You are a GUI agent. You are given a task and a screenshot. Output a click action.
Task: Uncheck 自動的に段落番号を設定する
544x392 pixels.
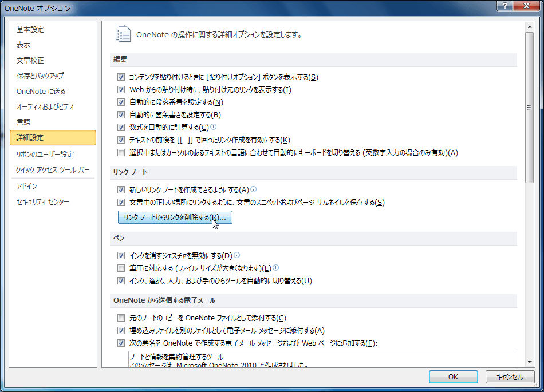click(x=121, y=102)
